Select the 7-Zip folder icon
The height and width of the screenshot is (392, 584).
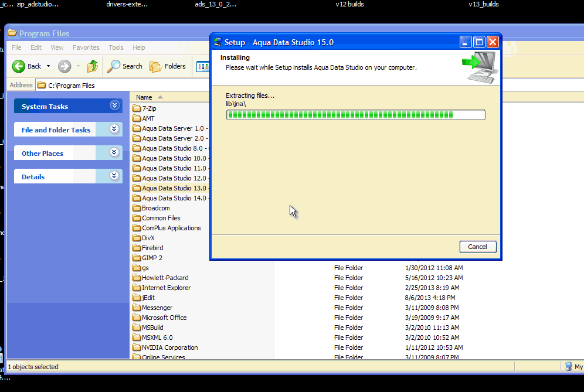click(137, 108)
